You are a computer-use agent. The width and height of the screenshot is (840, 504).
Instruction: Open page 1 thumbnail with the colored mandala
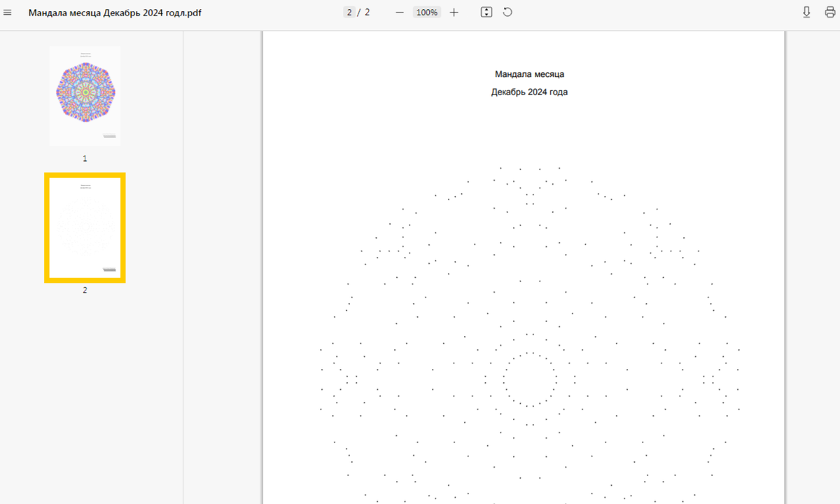coord(85,96)
